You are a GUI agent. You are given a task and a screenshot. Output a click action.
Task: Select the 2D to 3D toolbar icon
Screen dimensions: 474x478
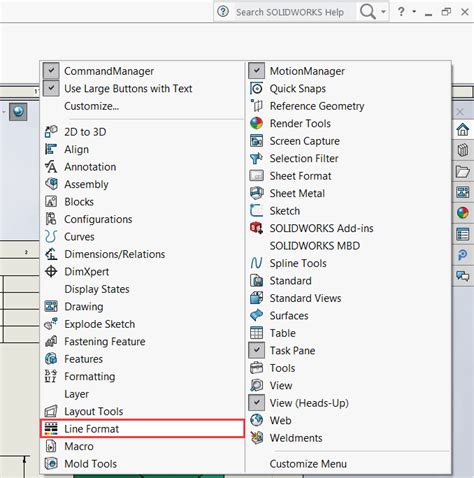[51, 132]
